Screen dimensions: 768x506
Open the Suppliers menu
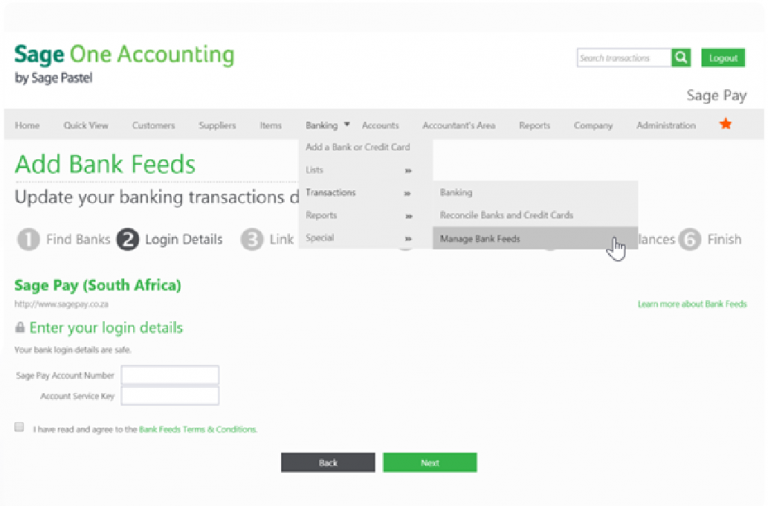[217, 125]
